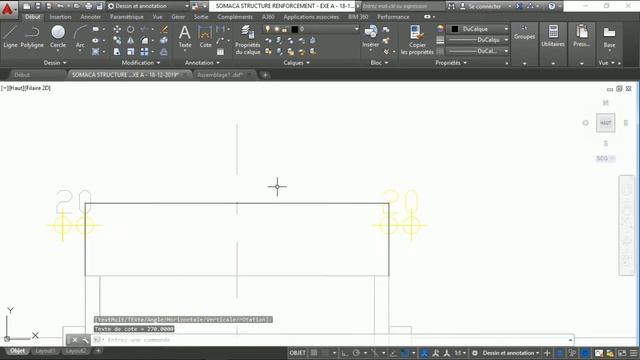Image resolution: width=640 pixels, height=360 pixels.
Task: Click the [Haut] view control label
Action: point(17,88)
